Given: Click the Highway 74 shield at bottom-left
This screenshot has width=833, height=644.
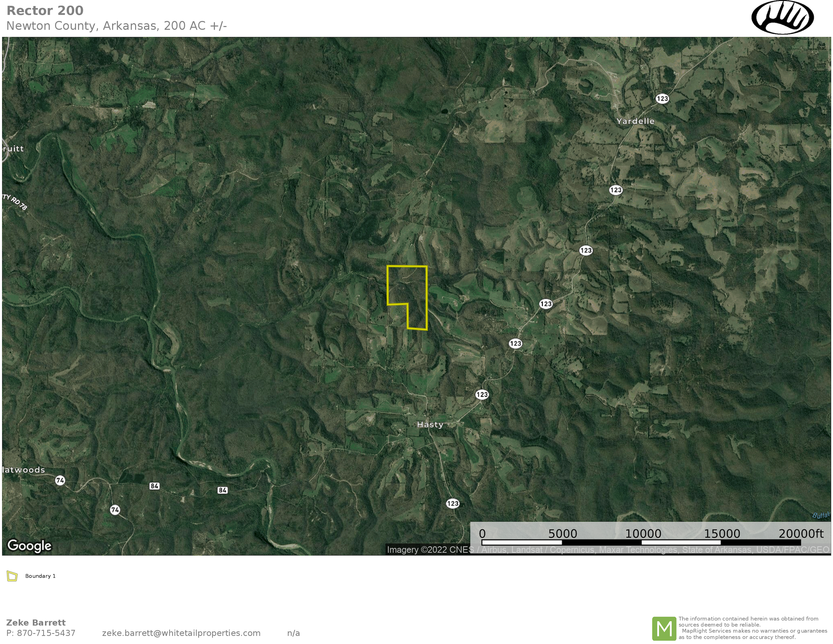Looking at the screenshot, I should [x=115, y=510].
